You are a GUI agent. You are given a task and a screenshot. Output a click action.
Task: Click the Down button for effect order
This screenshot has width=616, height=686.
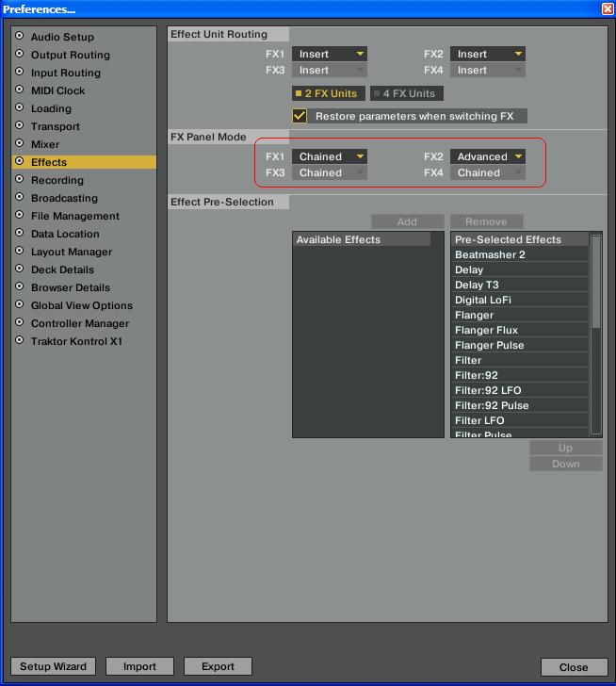click(x=566, y=464)
